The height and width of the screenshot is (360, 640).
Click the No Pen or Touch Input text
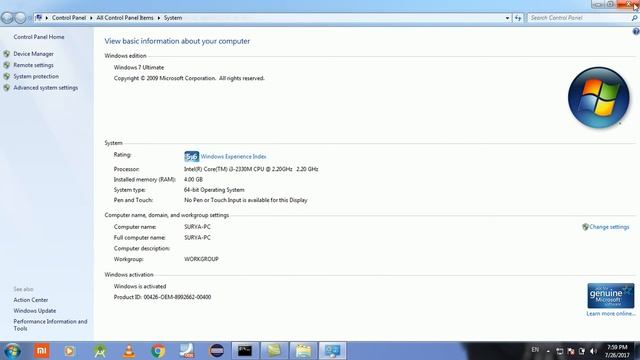click(246, 200)
